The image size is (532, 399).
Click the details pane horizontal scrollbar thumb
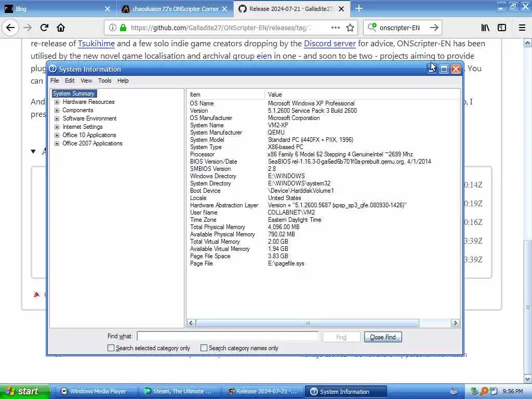click(308, 323)
